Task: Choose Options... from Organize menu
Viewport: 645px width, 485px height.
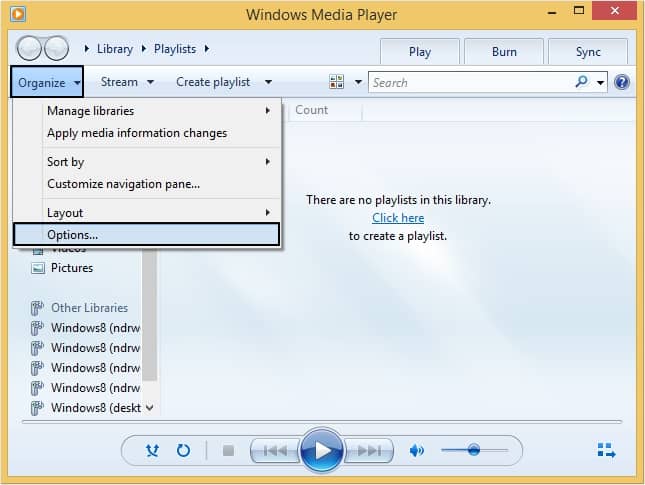Action: [147, 234]
